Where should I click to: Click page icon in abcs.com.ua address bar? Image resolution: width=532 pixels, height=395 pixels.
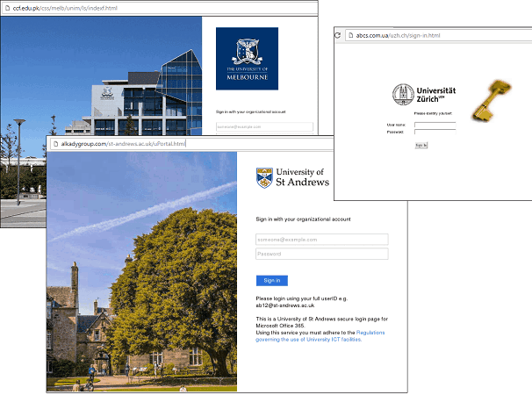[x=349, y=35]
